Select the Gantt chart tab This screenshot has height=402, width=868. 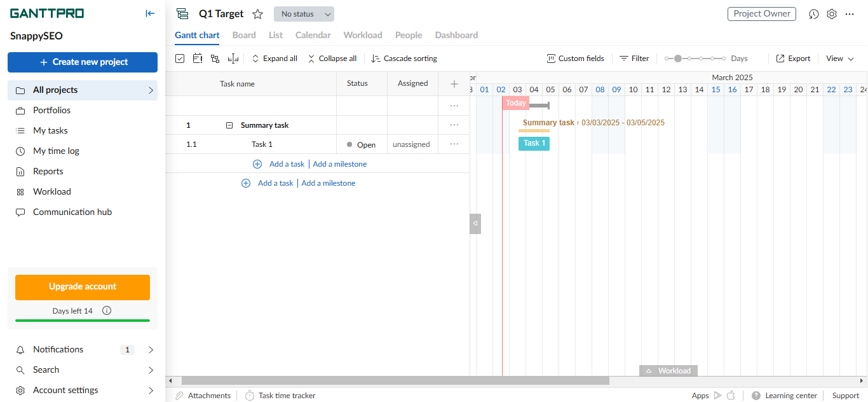tap(197, 35)
